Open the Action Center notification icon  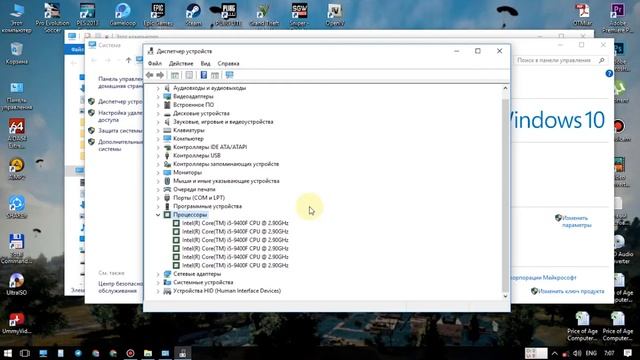[x=628, y=353]
